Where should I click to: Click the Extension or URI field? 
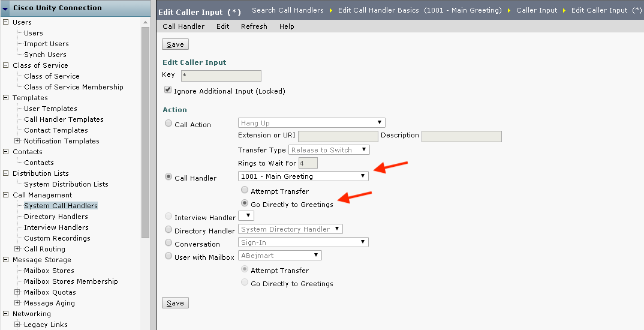coord(338,136)
